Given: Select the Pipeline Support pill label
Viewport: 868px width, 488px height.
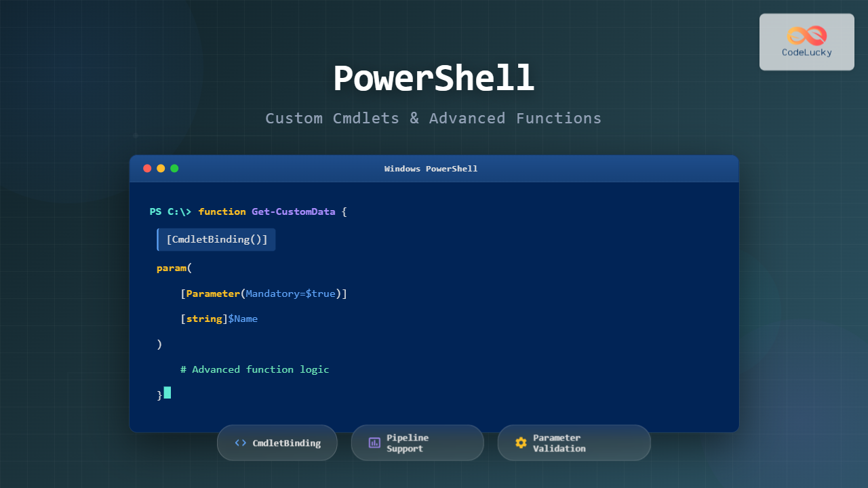Looking at the screenshot, I should (408, 443).
